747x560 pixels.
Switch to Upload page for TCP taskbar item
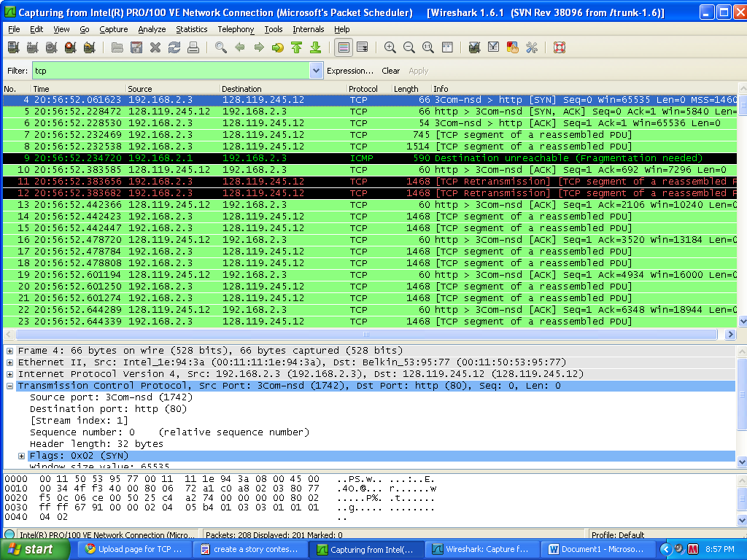point(134,550)
